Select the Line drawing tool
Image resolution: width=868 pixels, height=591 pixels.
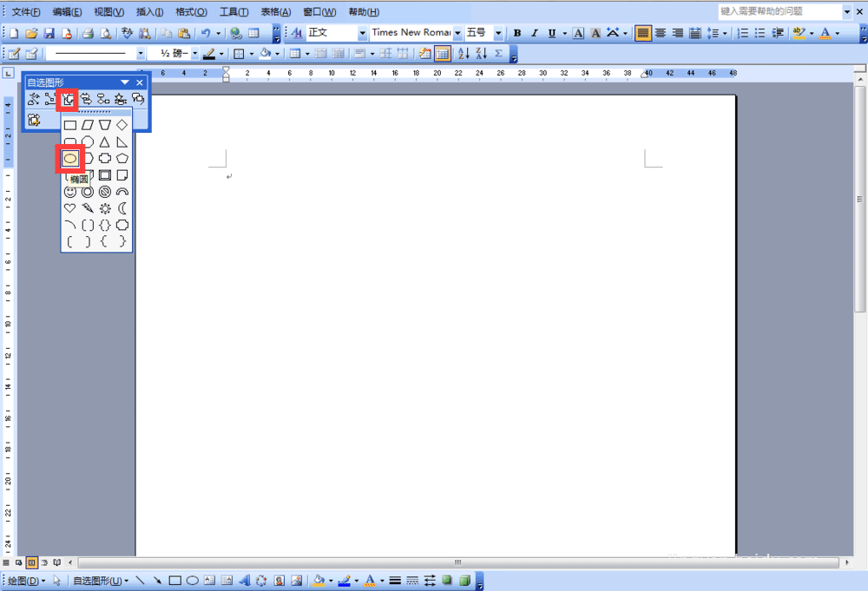tap(140, 581)
